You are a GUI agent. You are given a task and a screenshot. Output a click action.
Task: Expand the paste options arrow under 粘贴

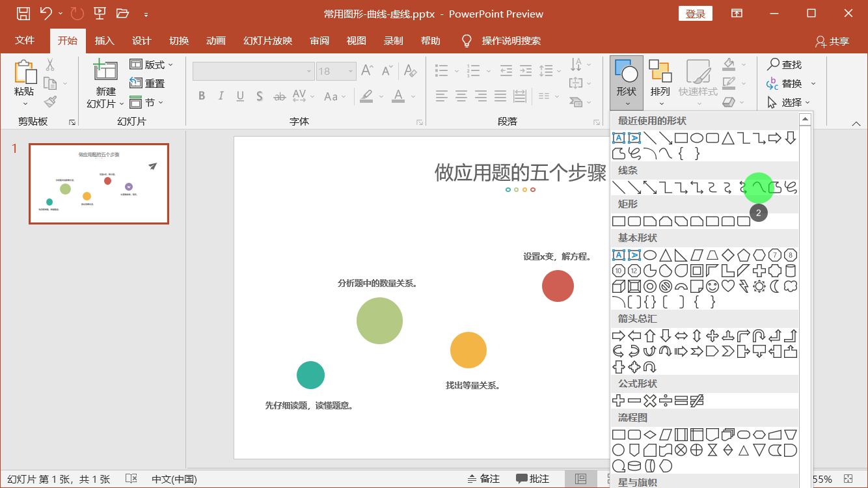(x=25, y=103)
